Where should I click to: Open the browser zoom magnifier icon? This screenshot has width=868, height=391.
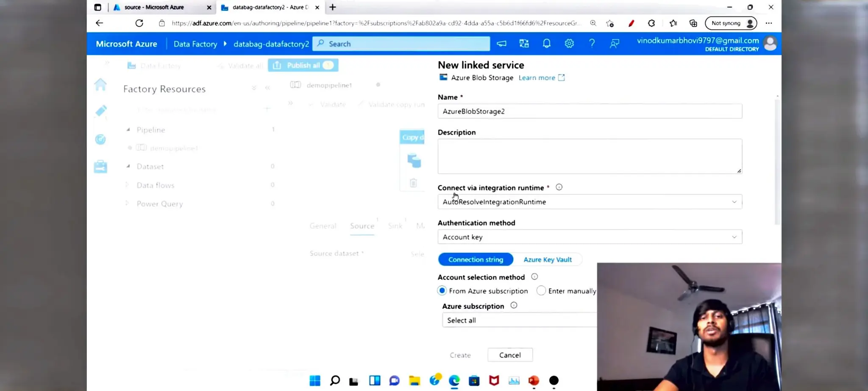[593, 23]
